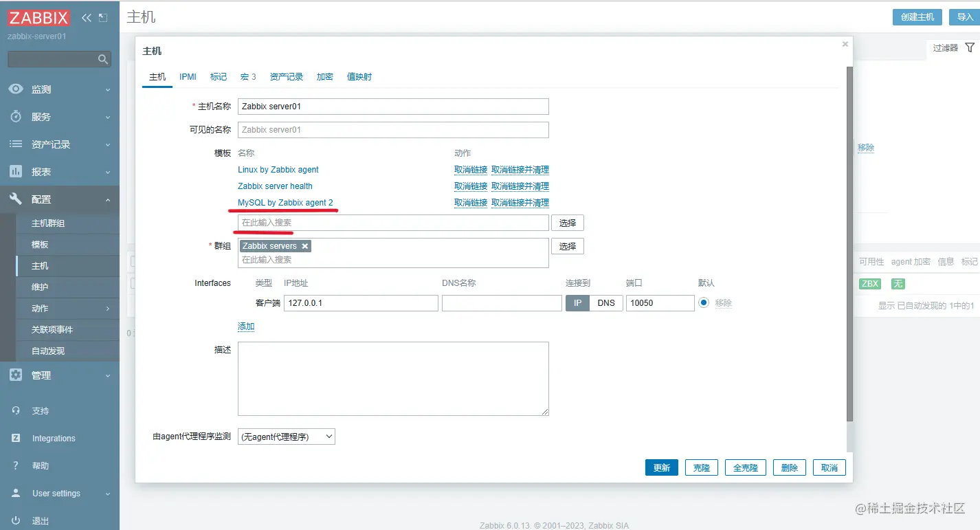Click the User settings person icon
980x530 pixels.
[16, 493]
